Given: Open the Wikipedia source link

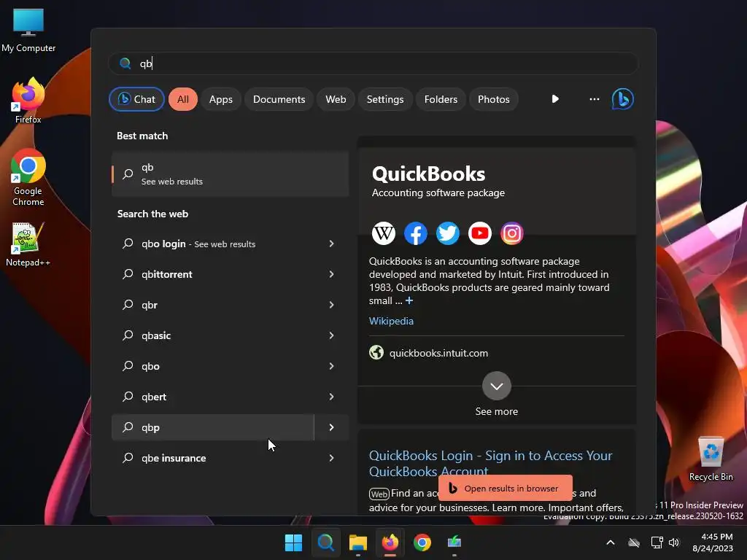Looking at the screenshot, I should [391, 321].
